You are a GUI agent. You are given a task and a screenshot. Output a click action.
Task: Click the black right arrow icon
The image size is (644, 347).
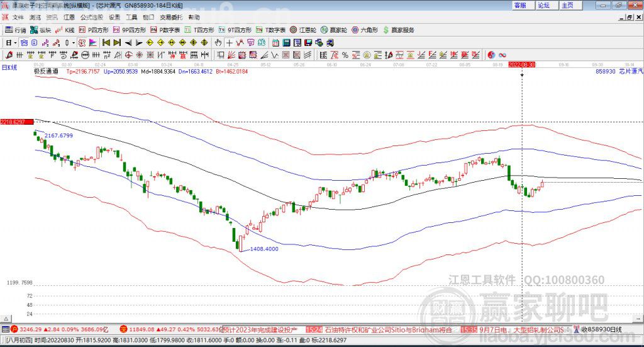click(x=139, y=43)
